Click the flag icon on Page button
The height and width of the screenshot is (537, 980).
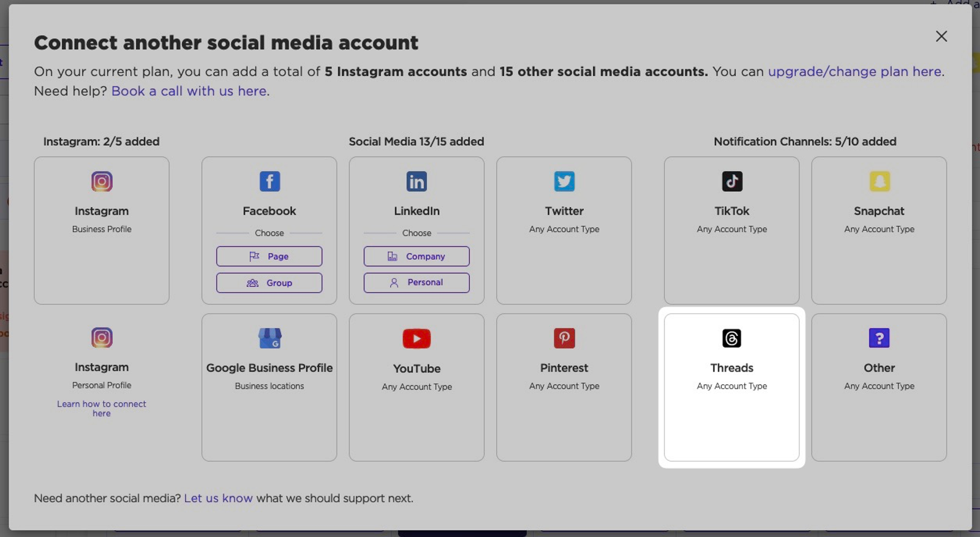coord(254,256)
